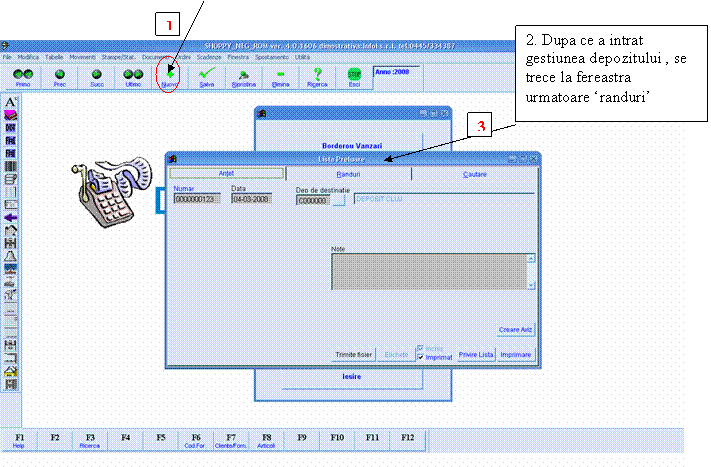This screenshot has width=711, height=467.
Task: Jump to last record with Ultimo
Action: click(x=133, y=77)
